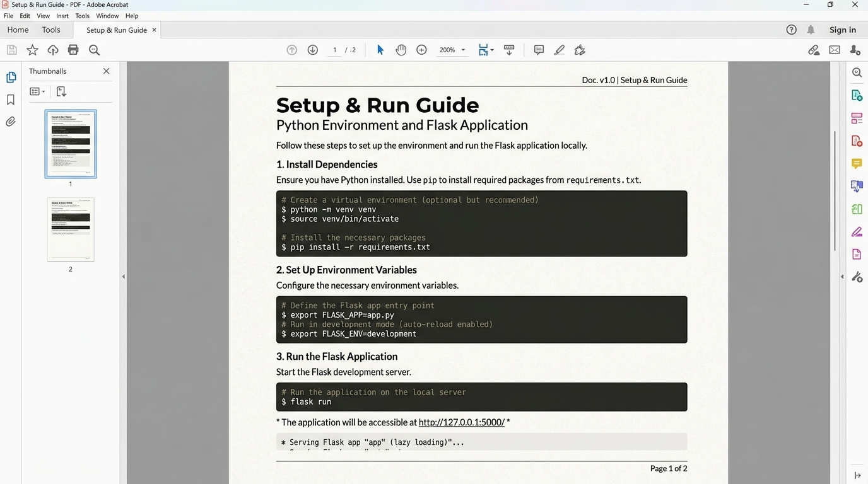Click the "$ flask run" command text
The image size is (868, 484).
[306, 401]
